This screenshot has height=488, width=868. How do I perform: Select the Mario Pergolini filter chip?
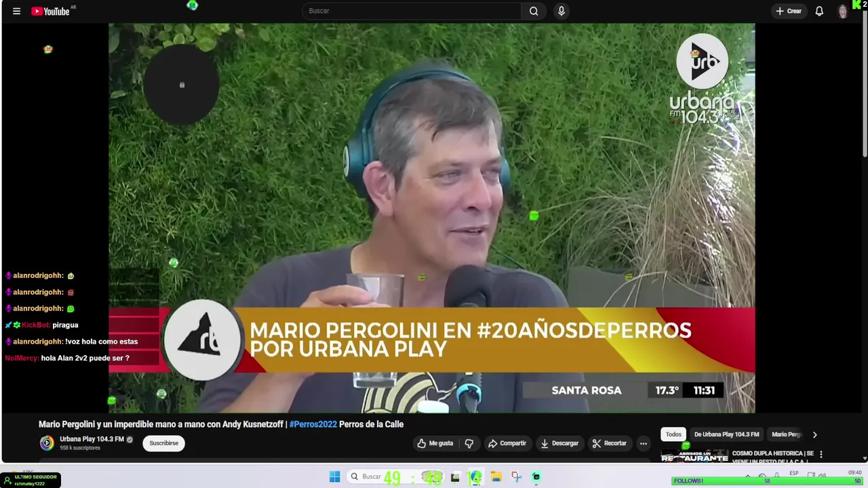[x=787, y=434]
